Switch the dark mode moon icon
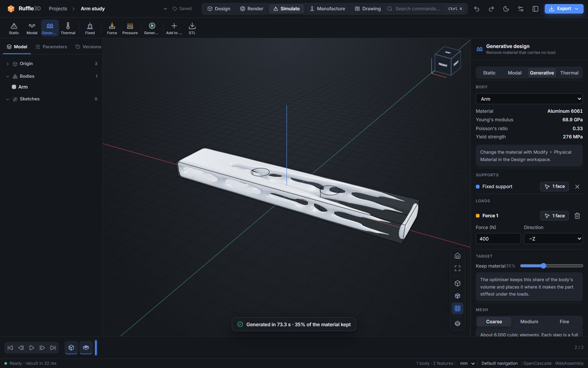The width and height of the screenshot is (588, 368). pos(506,9)
